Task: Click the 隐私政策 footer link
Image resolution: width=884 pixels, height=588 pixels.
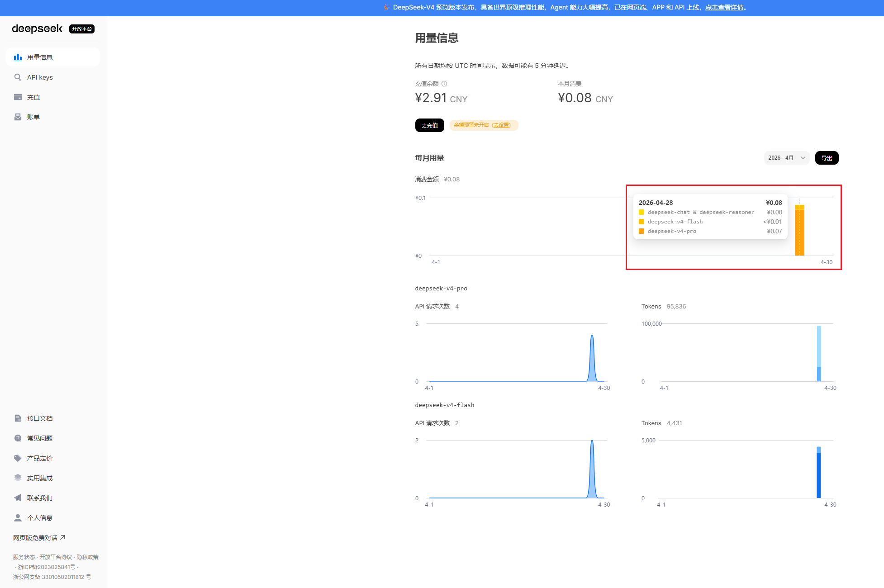Action: pyautogui.click(x=87, y=557)
